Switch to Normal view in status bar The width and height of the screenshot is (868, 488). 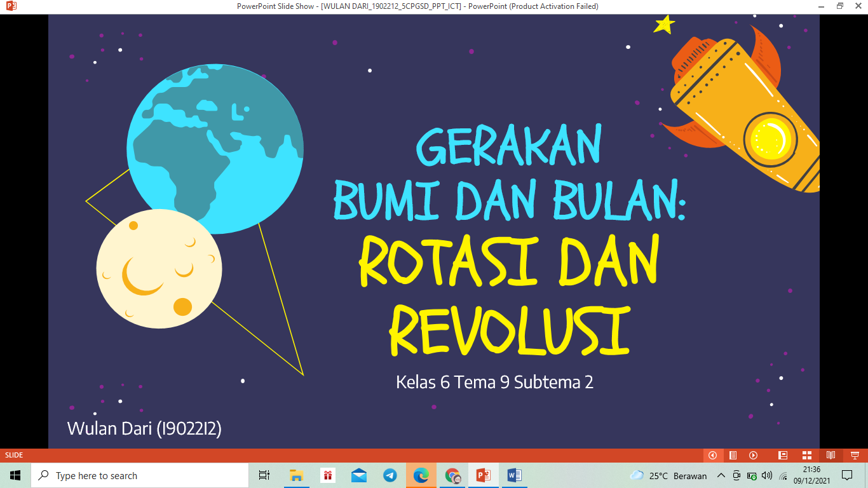point(783,455)
